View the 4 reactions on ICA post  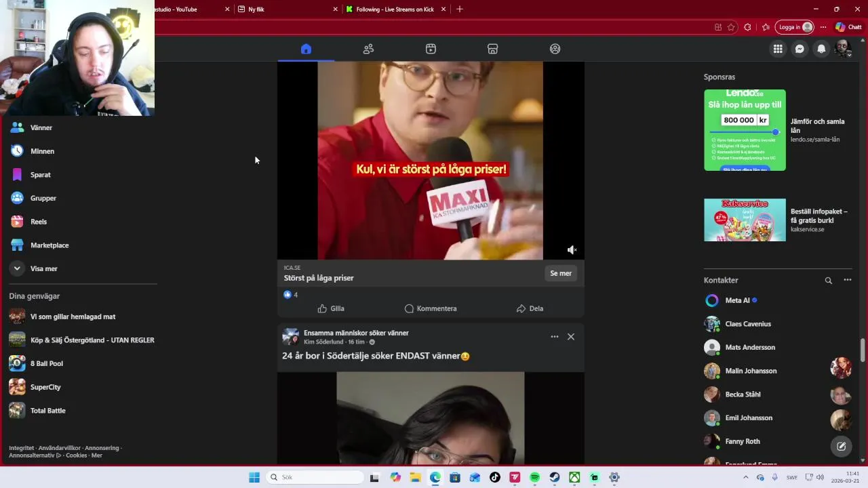click(290, 295)
